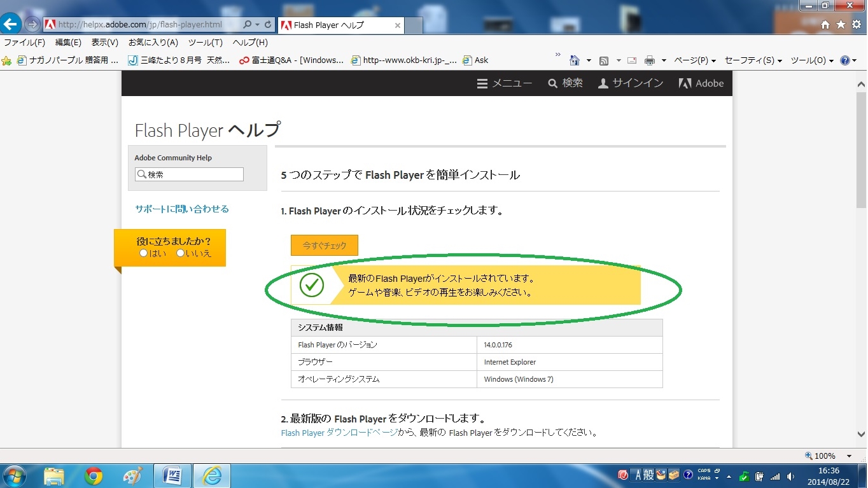The width and height of the screenshot is (868, 488).
Task: Click 検索 in the Adobe header
Action: pyautogui.click(x=565, y=83)
